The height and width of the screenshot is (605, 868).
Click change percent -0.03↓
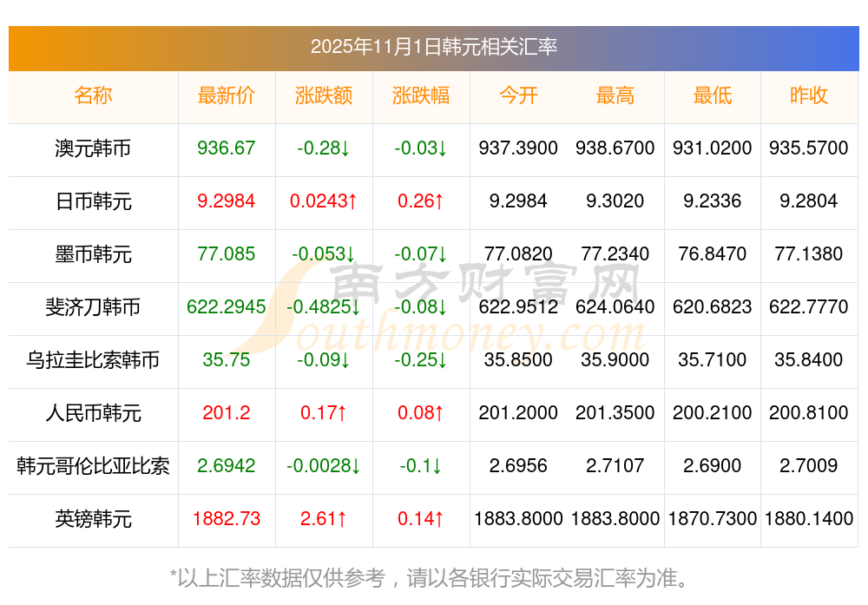(421, 148)
